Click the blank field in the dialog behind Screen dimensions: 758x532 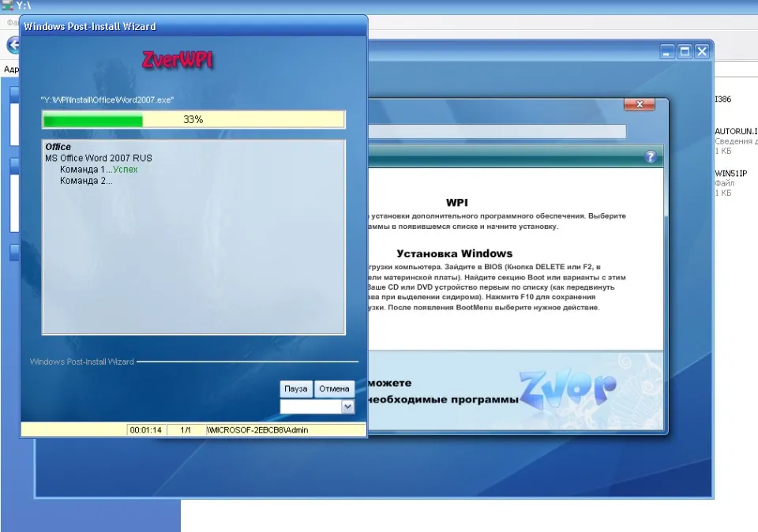tap(497, 132)
